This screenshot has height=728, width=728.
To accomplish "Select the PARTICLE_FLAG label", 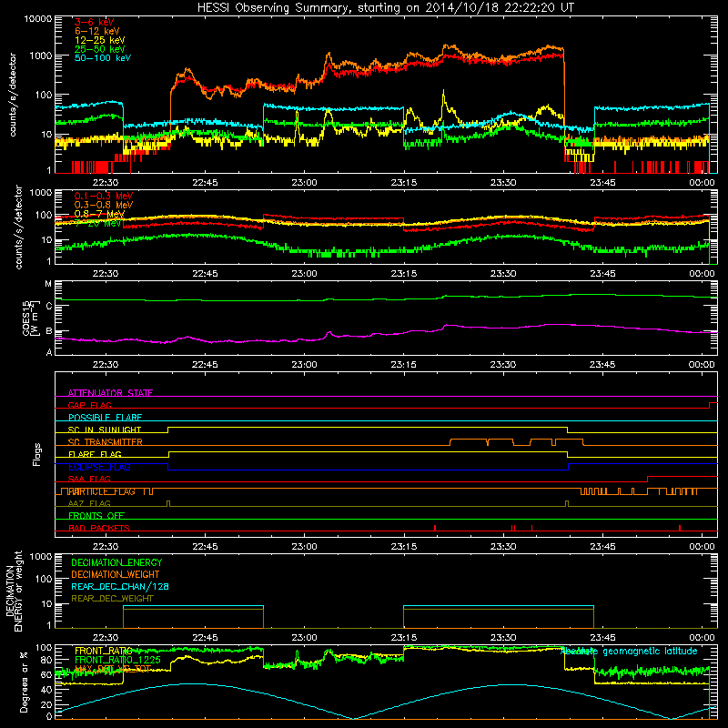I will click(x=102, y=491).
